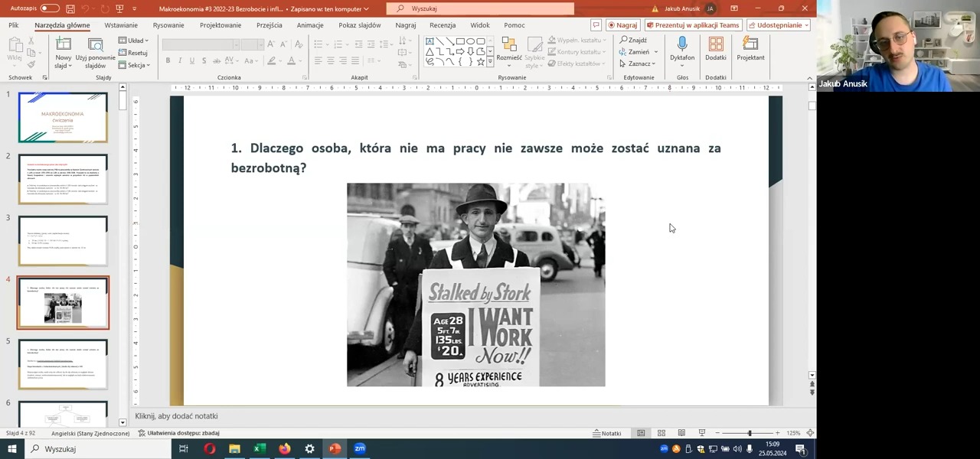Open the Dyktafon microphone tool

pyautogui.click(x=682, y=49)
